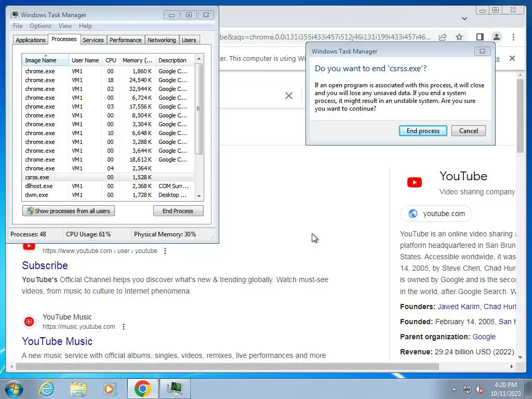This screenshot has width=532, height=399.
Task: Sort processes by User Name column
Action: [x=86, y=60]
